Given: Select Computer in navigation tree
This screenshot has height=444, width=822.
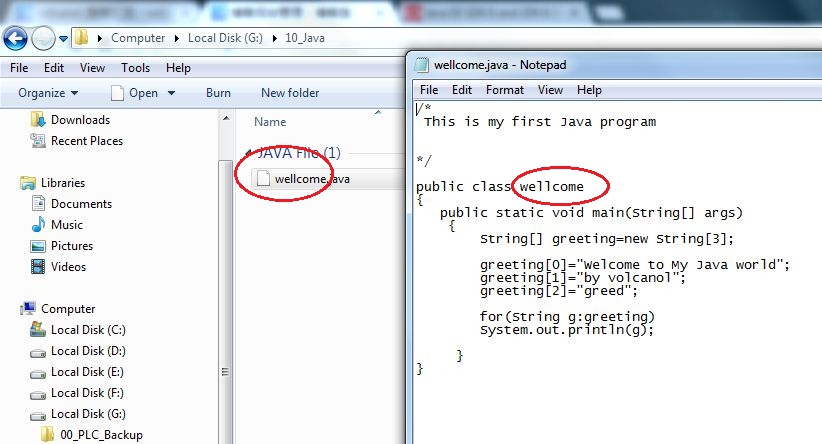Looking at the screenshot, I should point(68,309).
